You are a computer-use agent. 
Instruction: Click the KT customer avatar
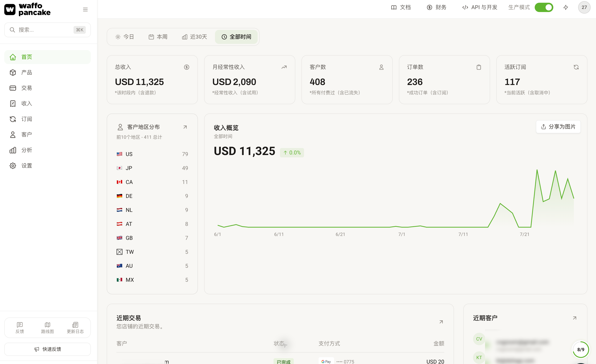tap(479, 357)
